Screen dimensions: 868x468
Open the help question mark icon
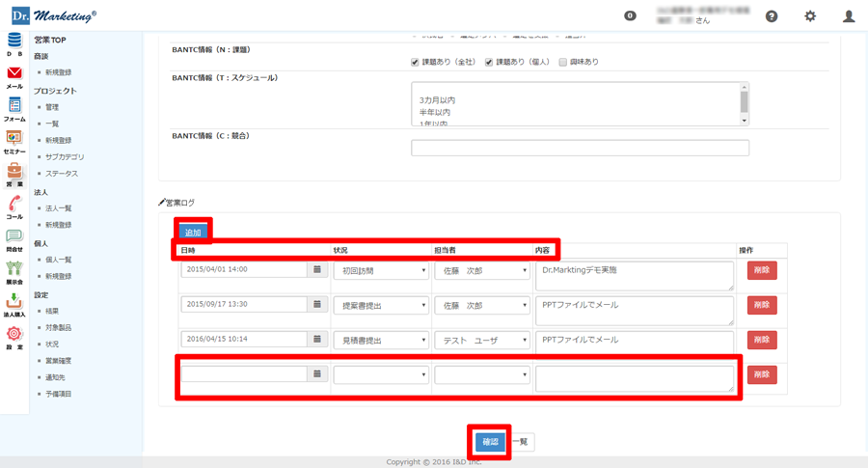(772, 16)
